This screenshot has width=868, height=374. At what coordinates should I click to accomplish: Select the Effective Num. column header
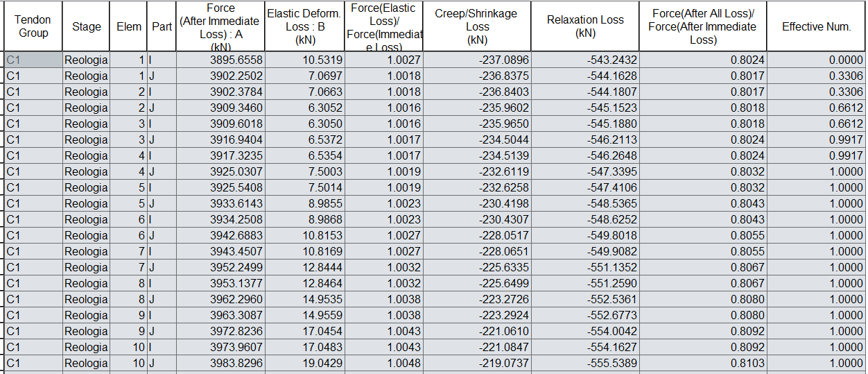pos(816,26)
